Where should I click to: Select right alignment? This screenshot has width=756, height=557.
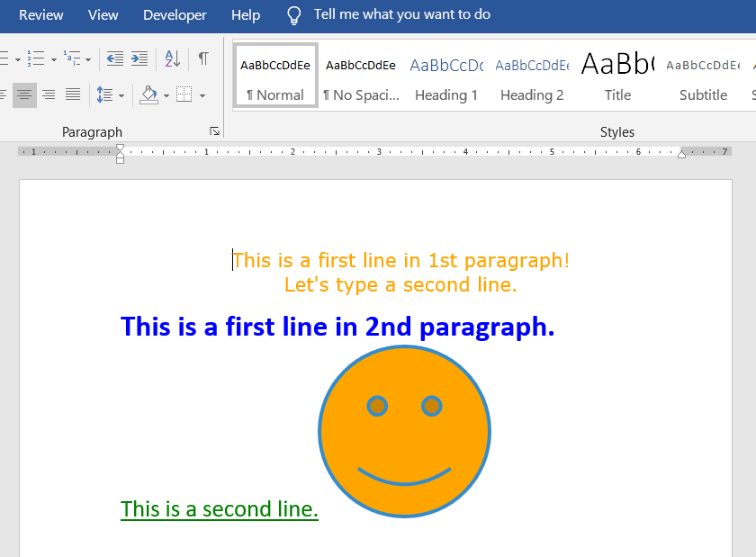coord(47,94)
